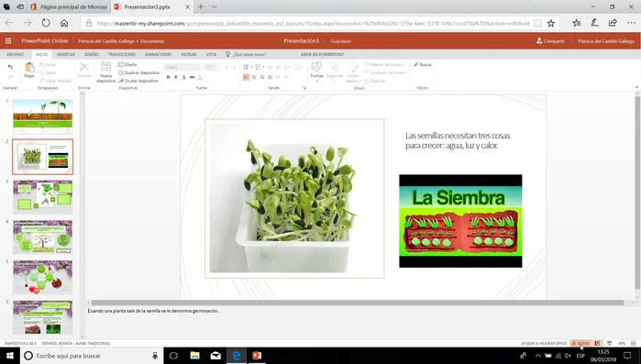The width and height of the screenshot is (641, 364).
Task: Toggle strikethrough abc formatting
Action: [193, 77]
